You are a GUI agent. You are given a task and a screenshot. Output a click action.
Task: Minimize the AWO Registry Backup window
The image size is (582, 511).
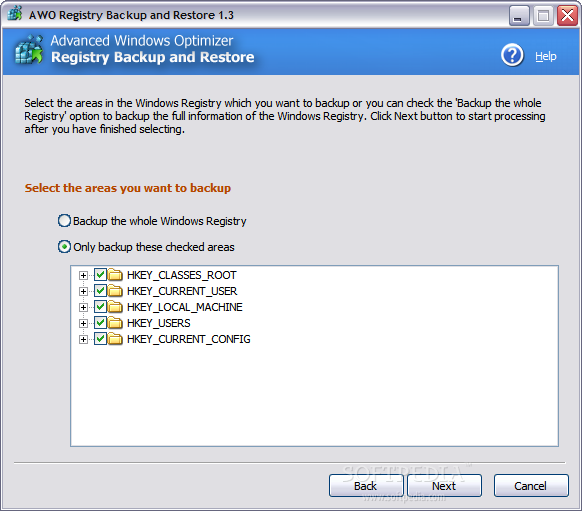(519, 16)
